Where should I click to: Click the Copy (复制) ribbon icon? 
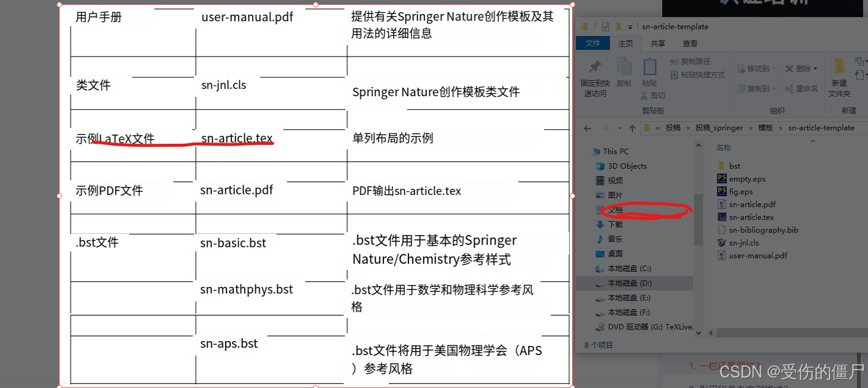624,67
